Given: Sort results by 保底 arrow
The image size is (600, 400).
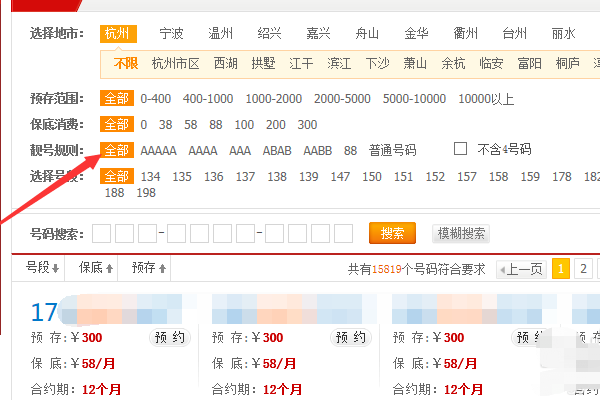Looking at the screenshot, I should click(97, 268).
